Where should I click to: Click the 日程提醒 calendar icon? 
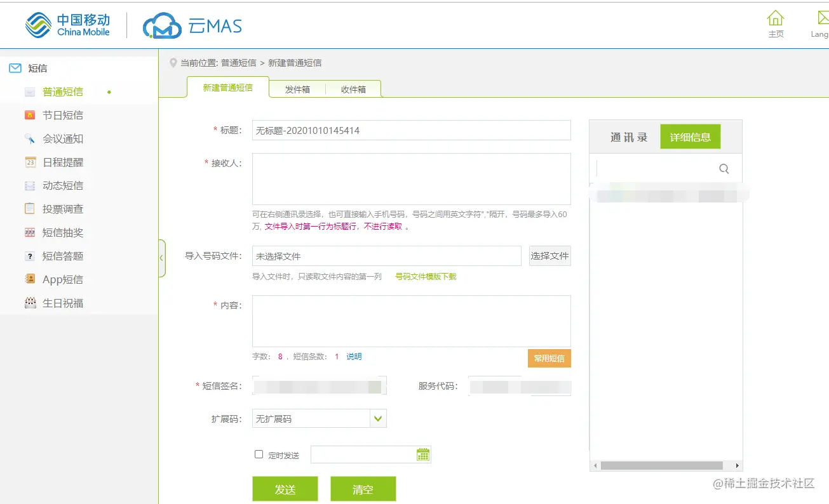[30, 162]
